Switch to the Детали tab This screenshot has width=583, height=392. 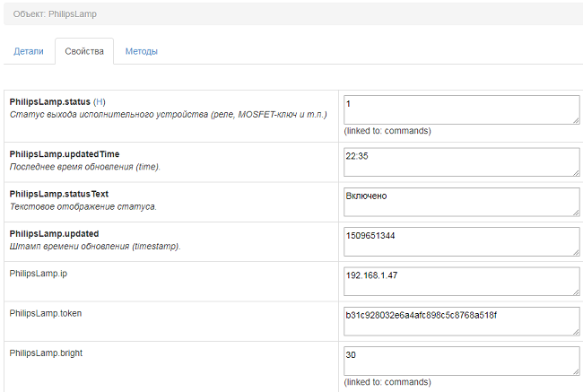pos(28,51)
